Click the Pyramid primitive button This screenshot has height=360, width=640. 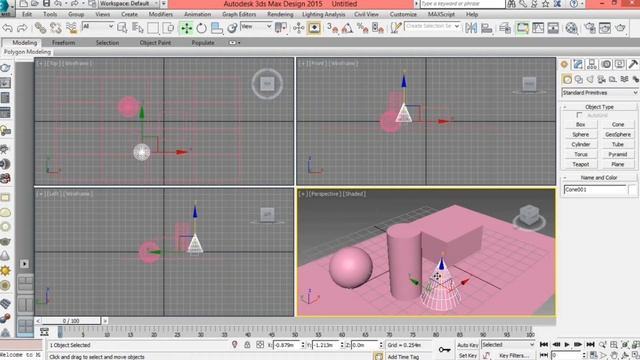point(618,154)
